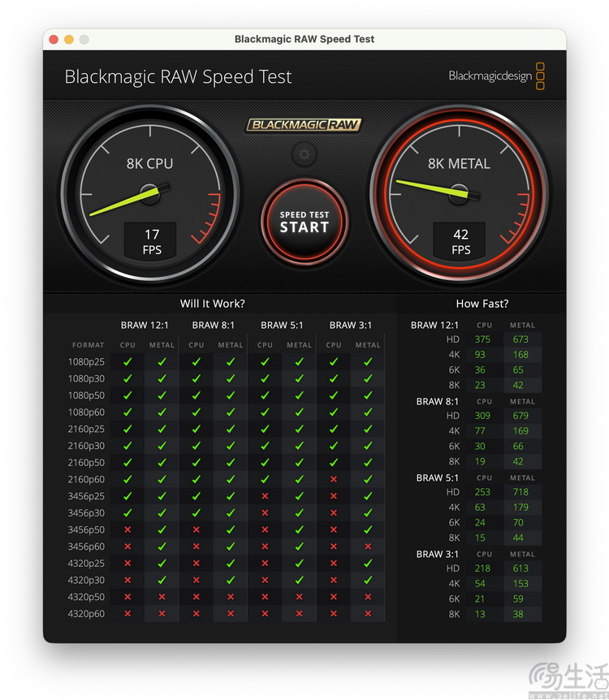The height and width of the screenshot is (700, 609).
Task: Click the 17 FPS readout on the CPU gauge
Action: pos(150,241)
